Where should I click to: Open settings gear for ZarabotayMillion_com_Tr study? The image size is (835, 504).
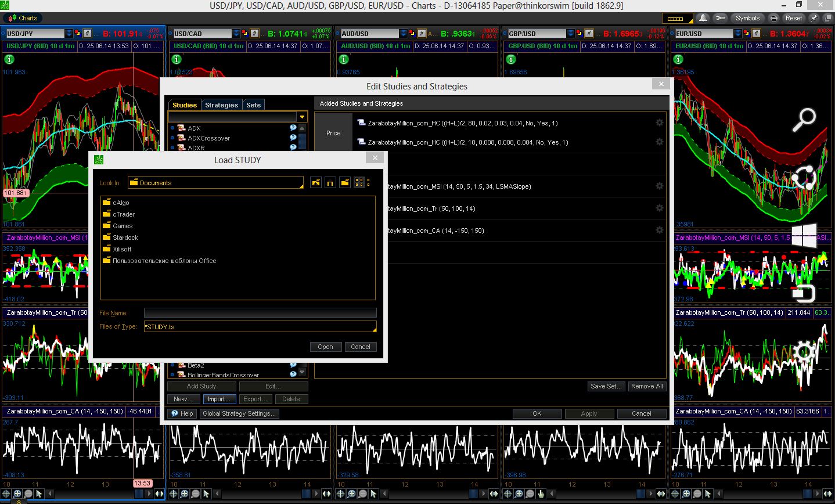660,208
